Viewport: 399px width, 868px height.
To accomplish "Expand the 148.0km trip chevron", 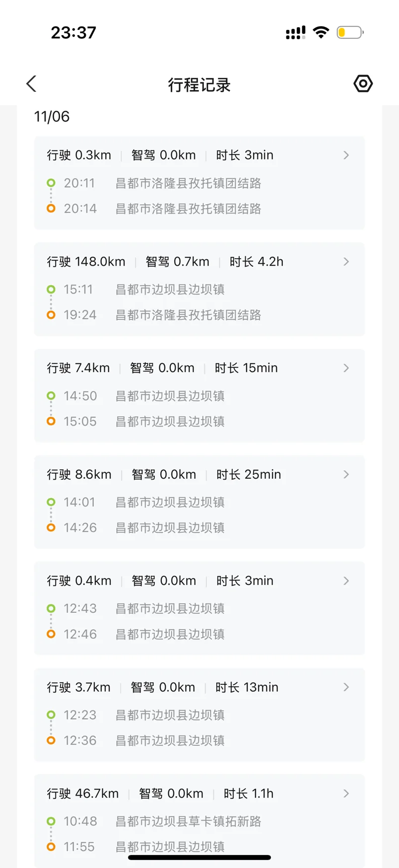I will point(346,262).
